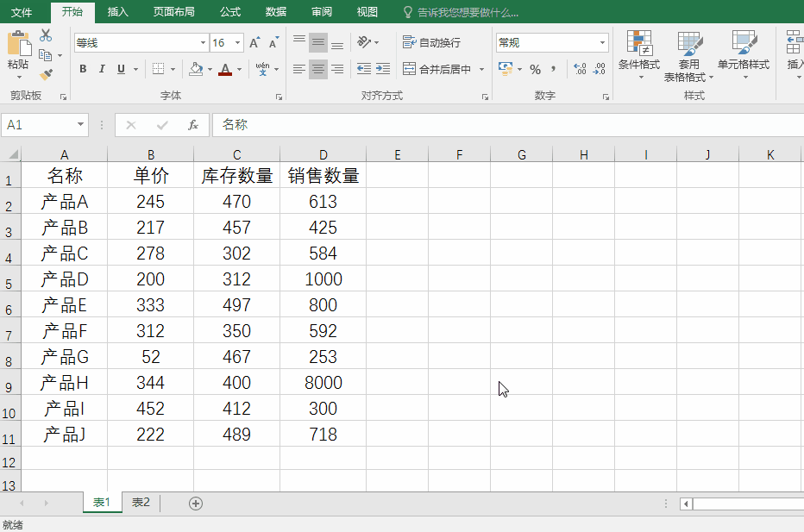Open the 文件 file menu
804x532 pixels.
[x=22, y=12]
